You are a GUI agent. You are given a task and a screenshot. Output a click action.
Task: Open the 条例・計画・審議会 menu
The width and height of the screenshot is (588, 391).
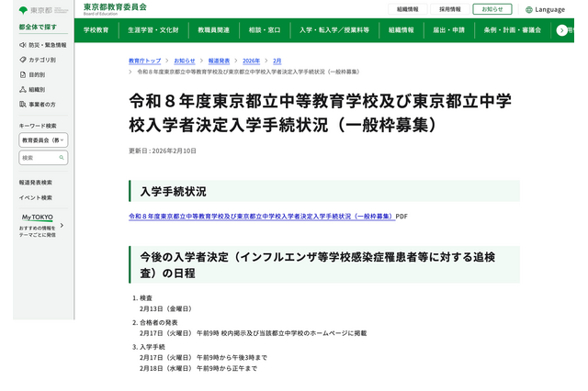[513, 30]
